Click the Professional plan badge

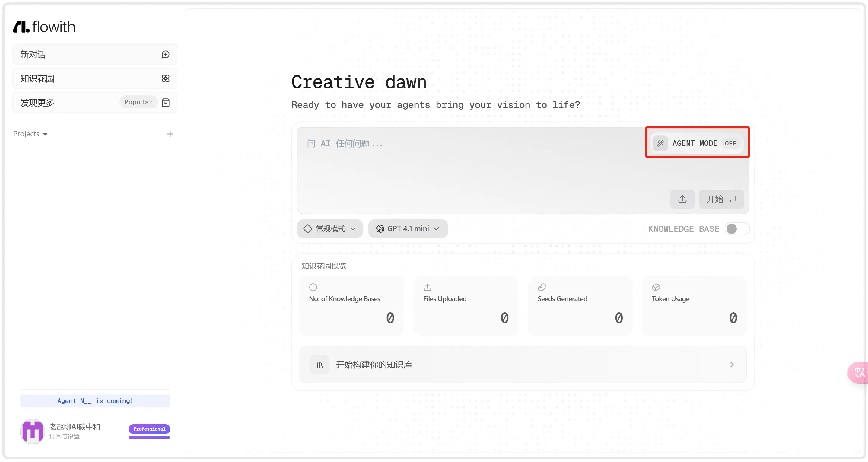[149, 429]
